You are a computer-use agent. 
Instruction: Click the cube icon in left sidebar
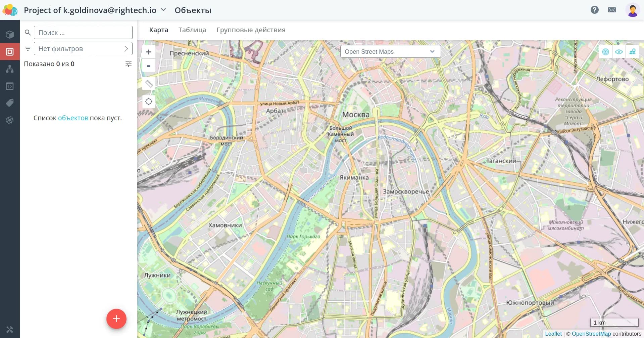pos(10,35)
